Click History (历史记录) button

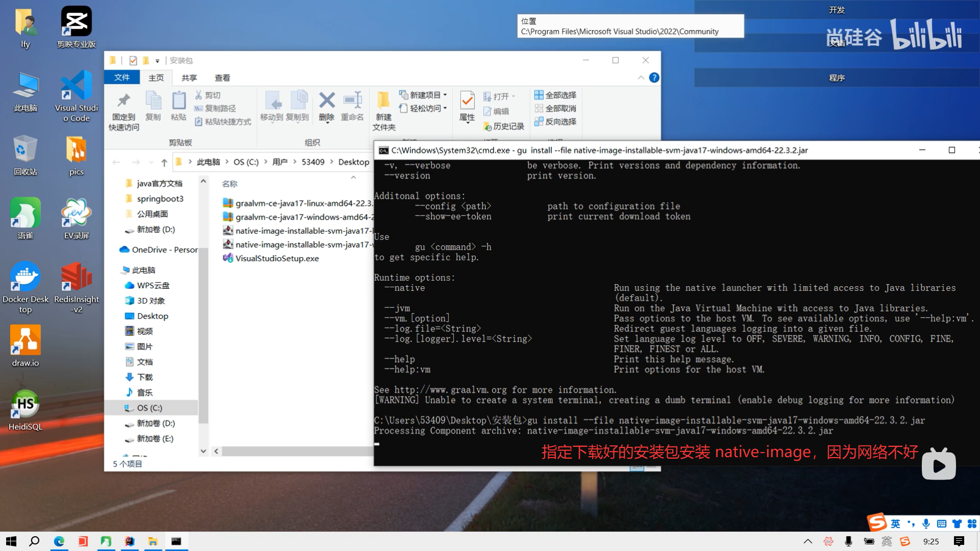pos(504,126)
